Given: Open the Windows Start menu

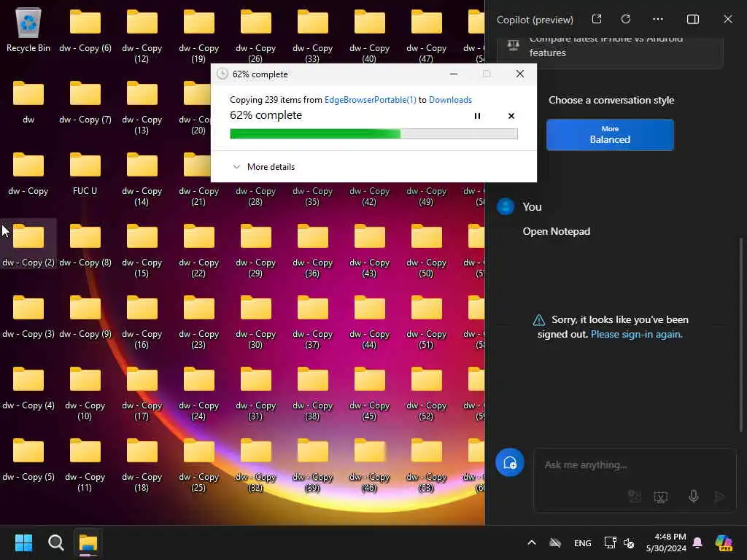Looking at the screenshot, I should pos(23,542).
